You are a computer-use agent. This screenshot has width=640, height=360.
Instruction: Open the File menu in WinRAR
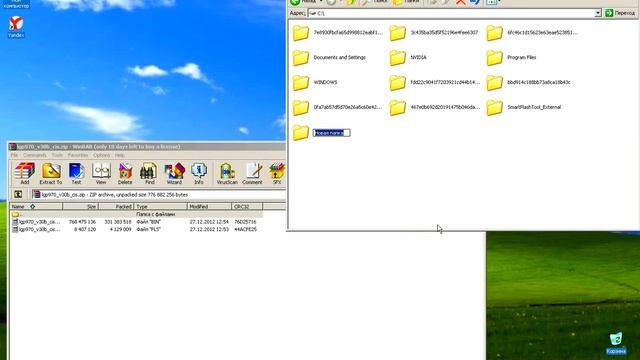[14, 156]
